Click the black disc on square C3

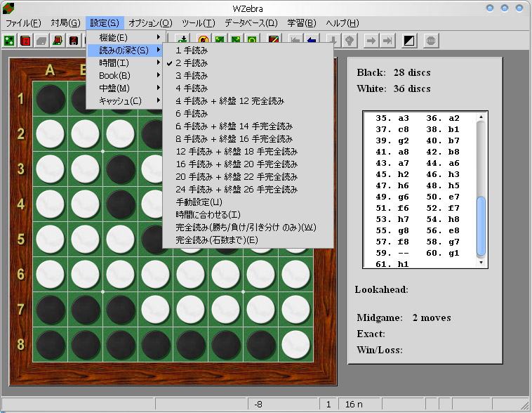click(121, 169)
